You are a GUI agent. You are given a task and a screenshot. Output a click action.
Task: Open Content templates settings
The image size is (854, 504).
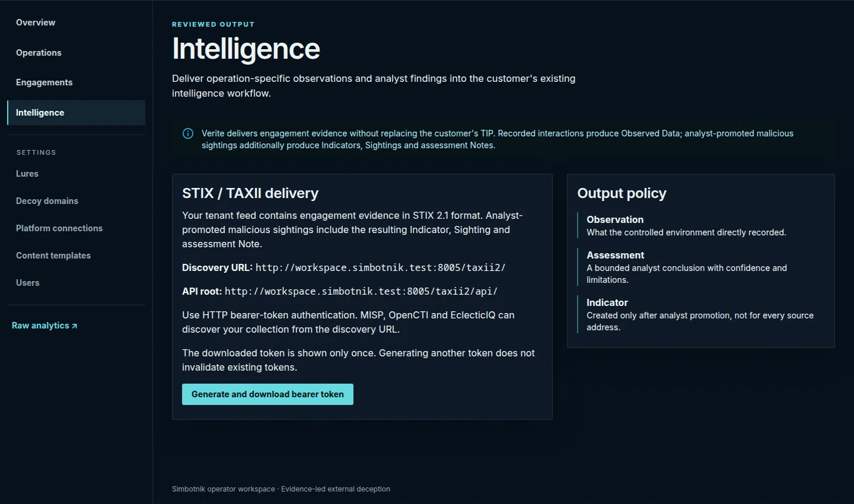tap(76, 256)
